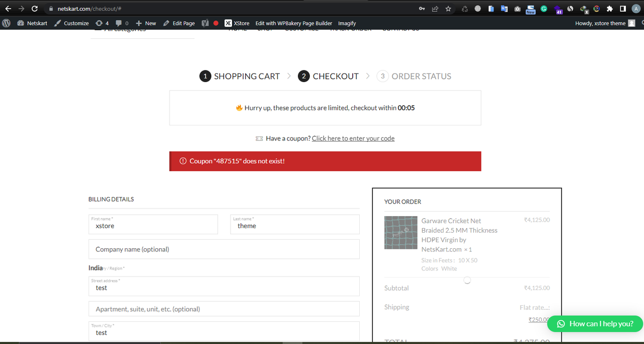
Task: Click Edit with WPBakery Page Builder
Action: click(294, 23)
